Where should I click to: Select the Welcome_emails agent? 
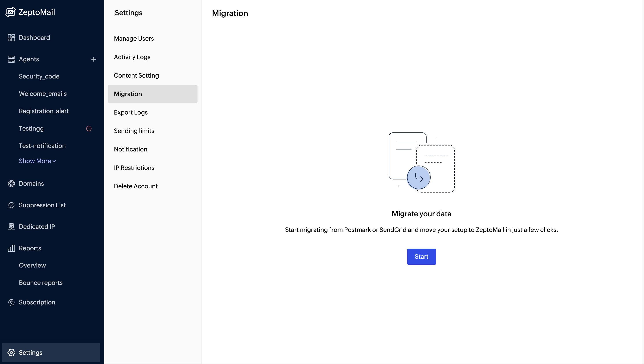click(x=43, y=93)
